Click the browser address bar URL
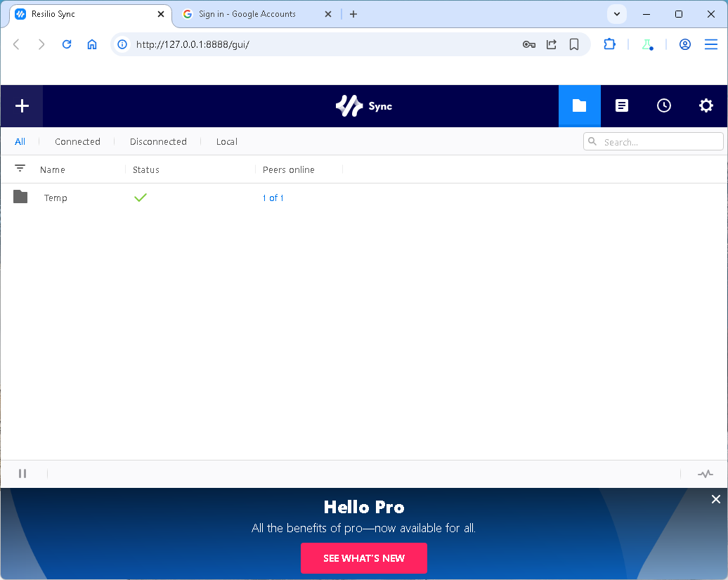The image size is (728, 580). (193, 44)
